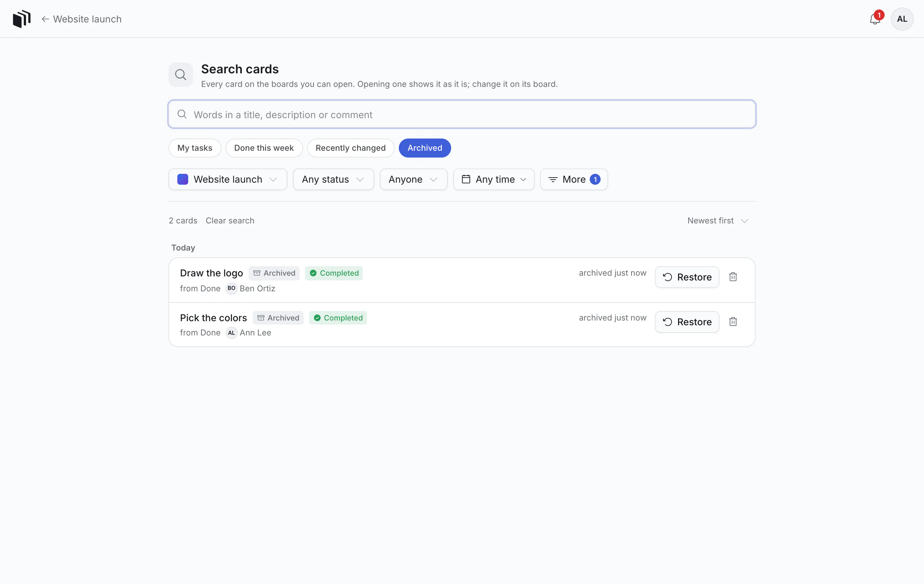Click from Done under Draw the logo

[x=200, y=288]
